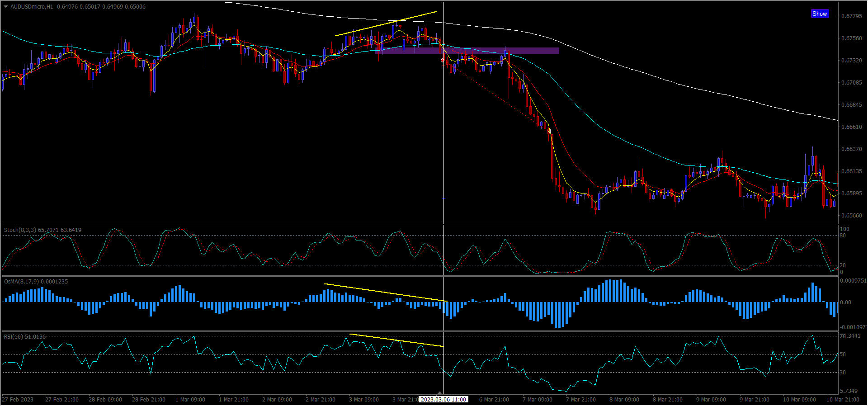Image resolution: width=868 pixels, height=406 pixels.
Task: Click the AUDUSDmicro,H1 symbol title text
Action: (x=32, y=7)
